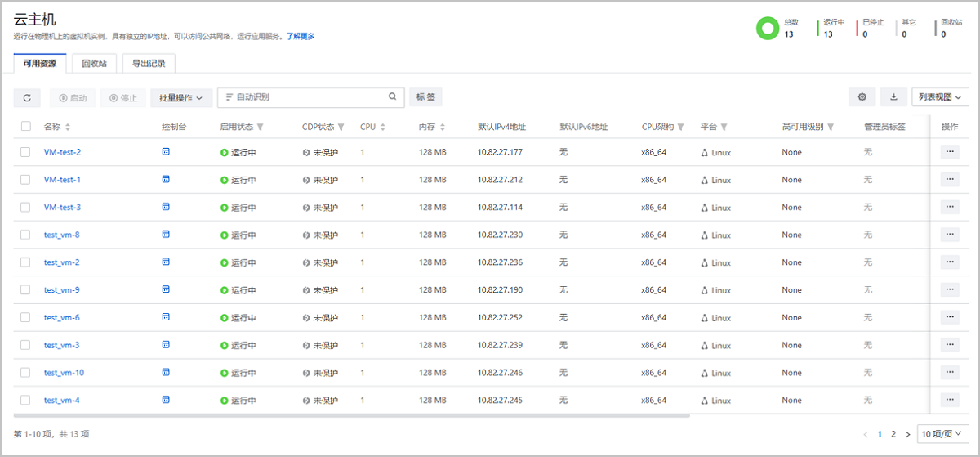Expand the 批量操作 dropdown
The height and width of the screenshot is (457, 980).
pyautogui.click(x=181, y=97)
